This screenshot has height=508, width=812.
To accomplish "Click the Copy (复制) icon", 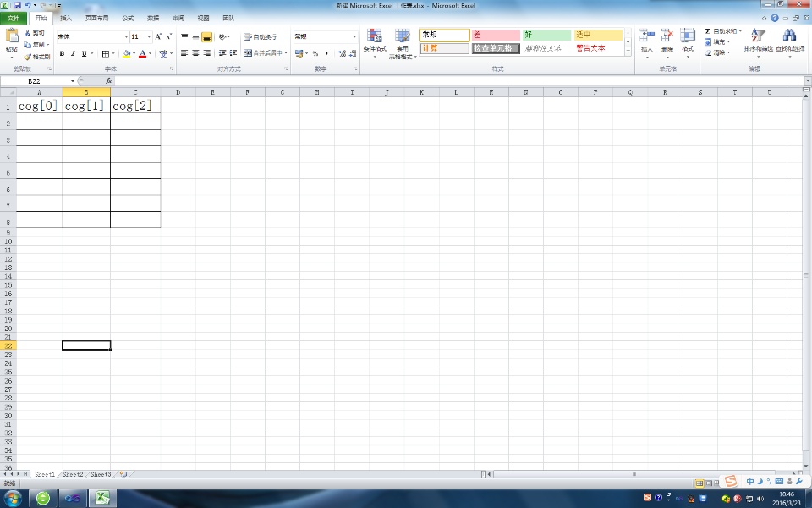I will click(x=28, y=45).
